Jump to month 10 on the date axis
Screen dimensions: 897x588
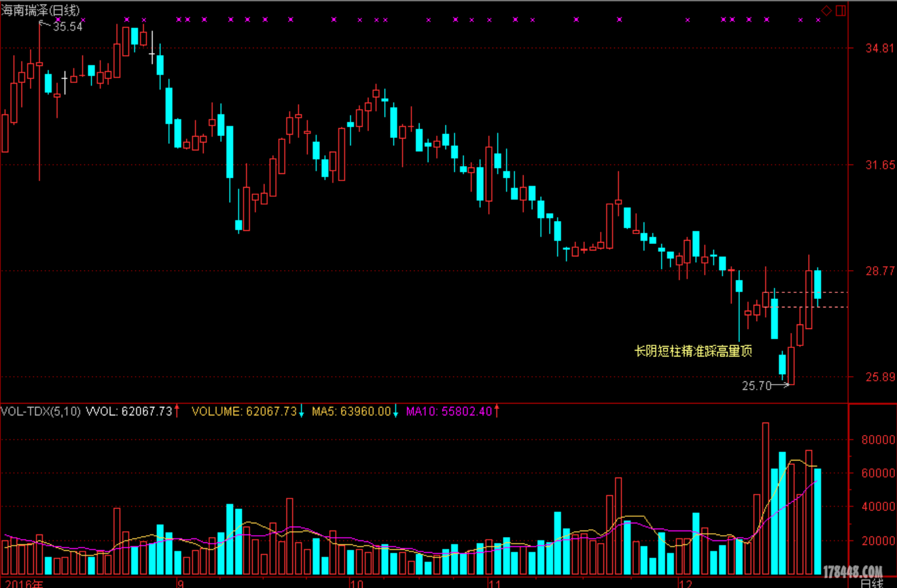[x=357, y=583]
